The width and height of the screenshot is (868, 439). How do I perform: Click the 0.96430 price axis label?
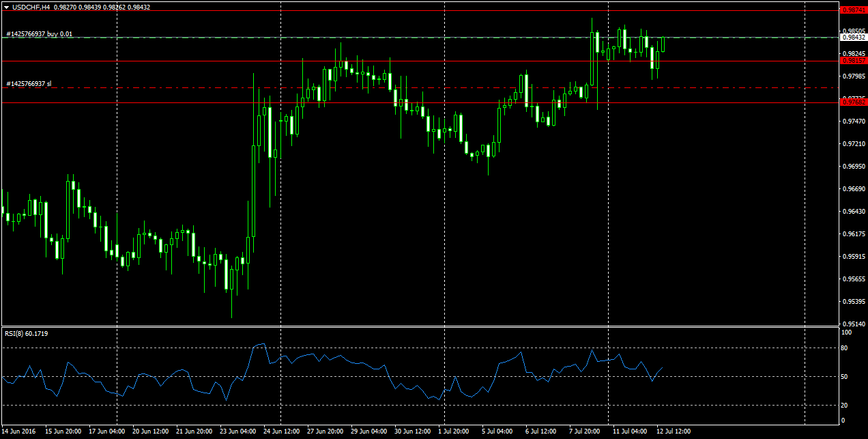tap(854, 211)
